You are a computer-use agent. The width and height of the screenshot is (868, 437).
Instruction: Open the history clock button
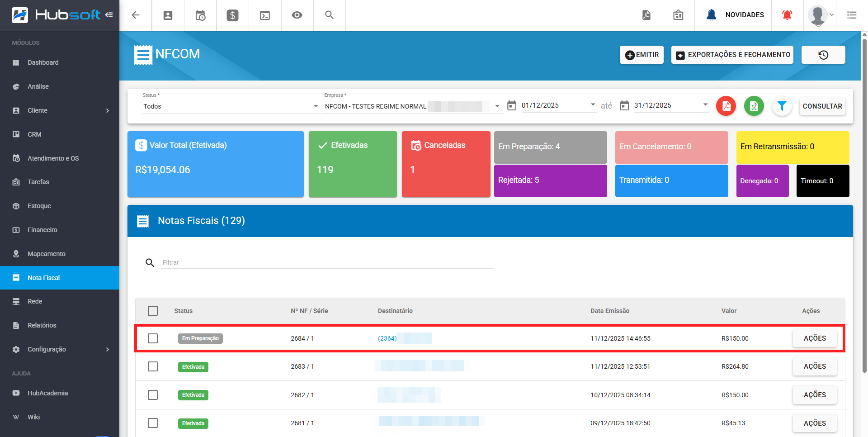tap(823, 55)
